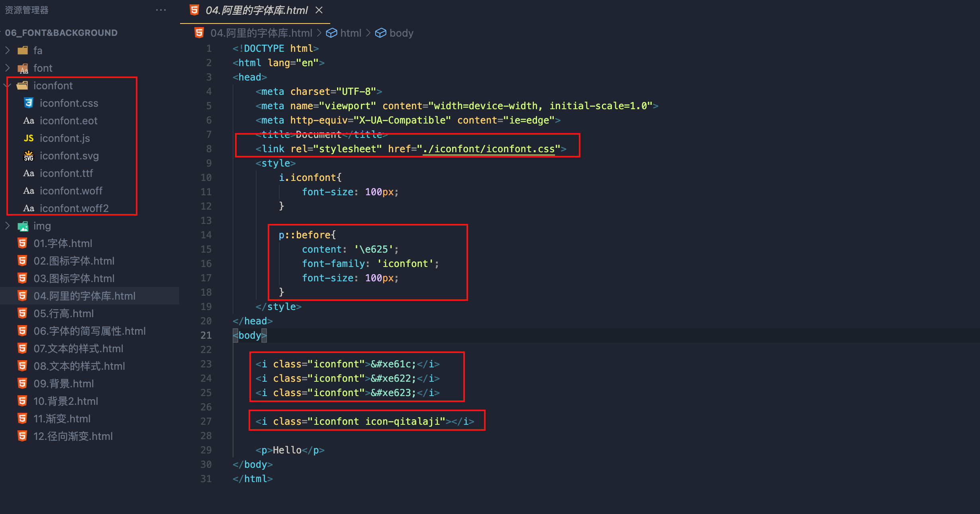Open 03.图标字体.html file
This screenshot has height=514, width=980.
pyautogui.click(x=74, y=279)
